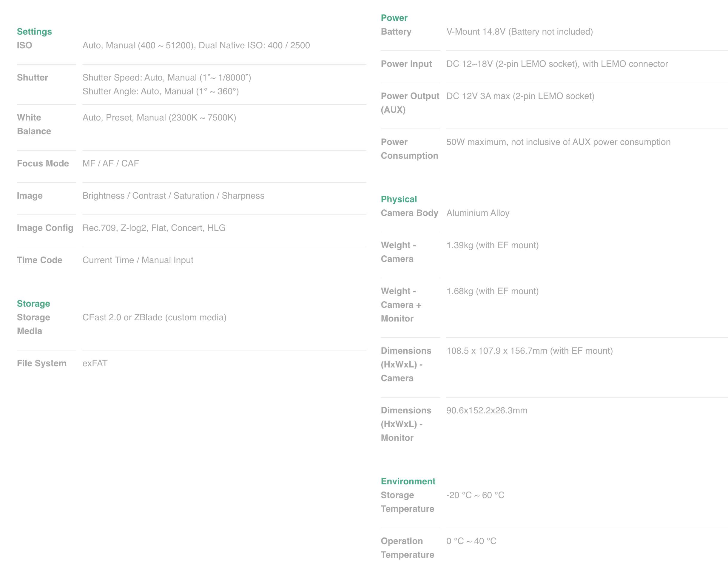Click the Aluminium Alloy value
The width and height of the screenshot is (728, 584).
[477, 213]
